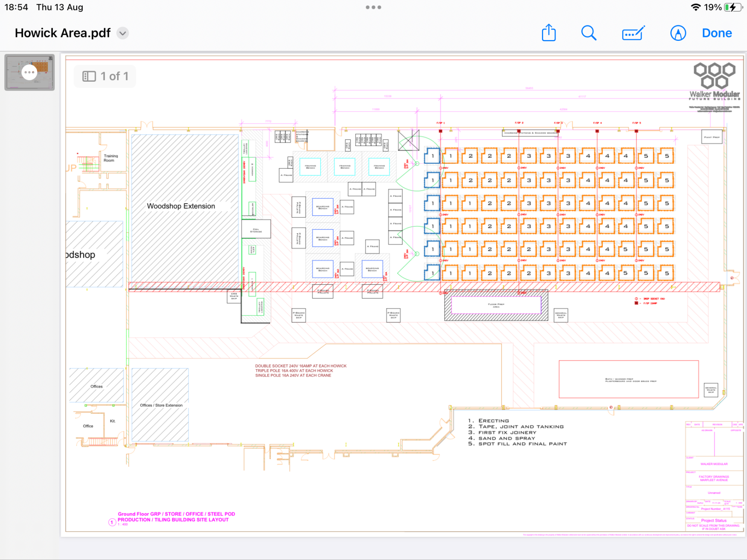Tap the Floor Prep Area box

pyautogui.click(x=496, y=305)
